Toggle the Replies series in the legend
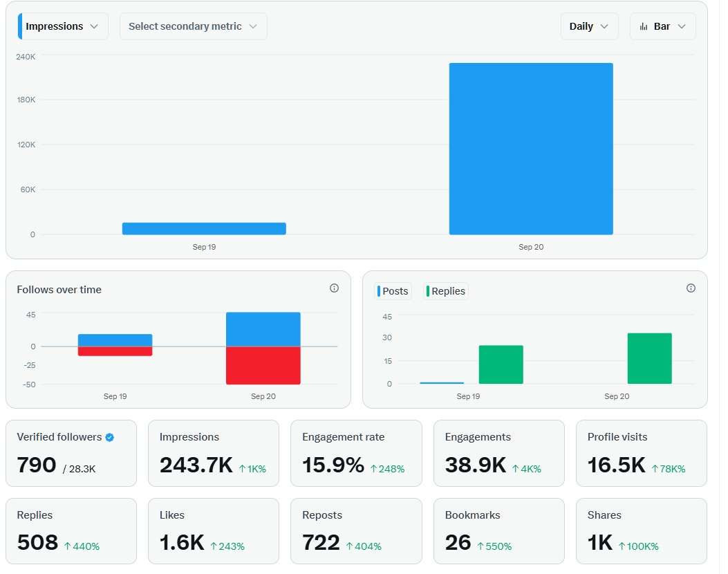 pos(446,291)
